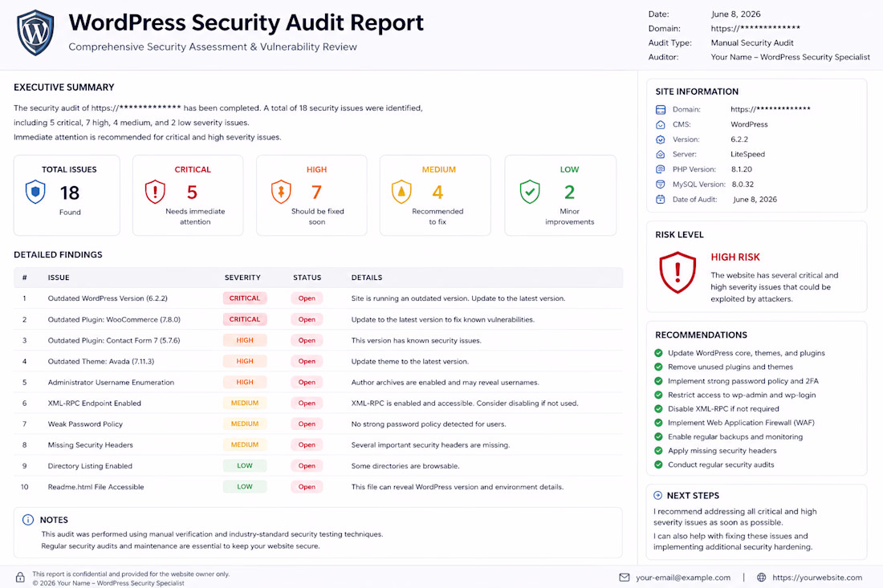Click the green Low severity checkmark shield

click(530, 192)
